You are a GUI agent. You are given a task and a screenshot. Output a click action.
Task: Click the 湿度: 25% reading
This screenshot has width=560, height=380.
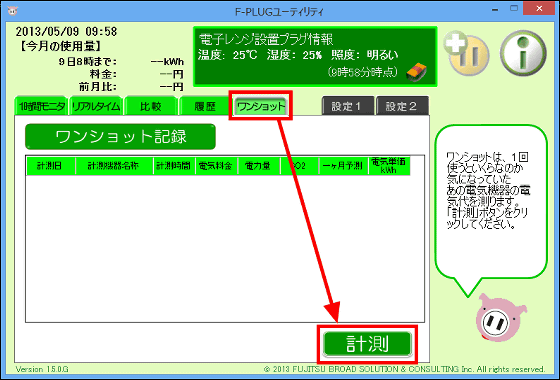[294, 55]
